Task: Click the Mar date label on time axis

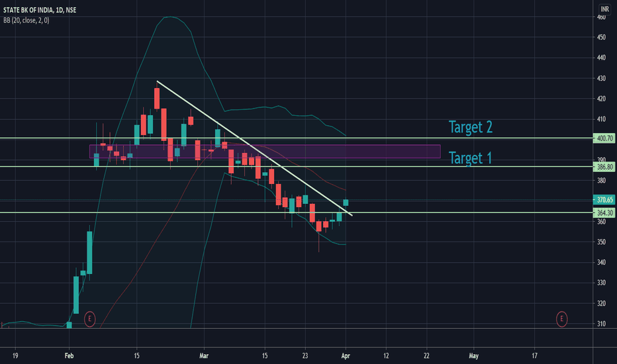Action: [x=204, y=356]
